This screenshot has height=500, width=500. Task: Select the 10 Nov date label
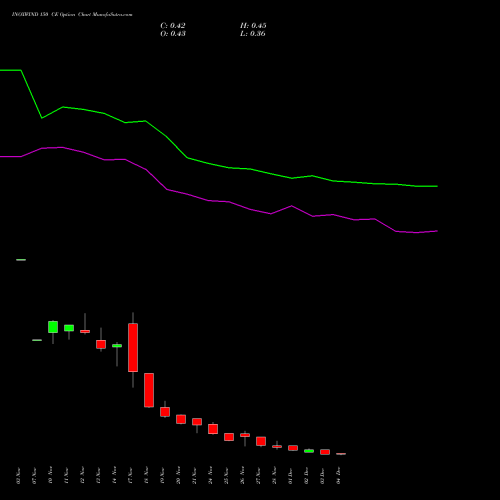pyautogui.click(x=50, y=476)
